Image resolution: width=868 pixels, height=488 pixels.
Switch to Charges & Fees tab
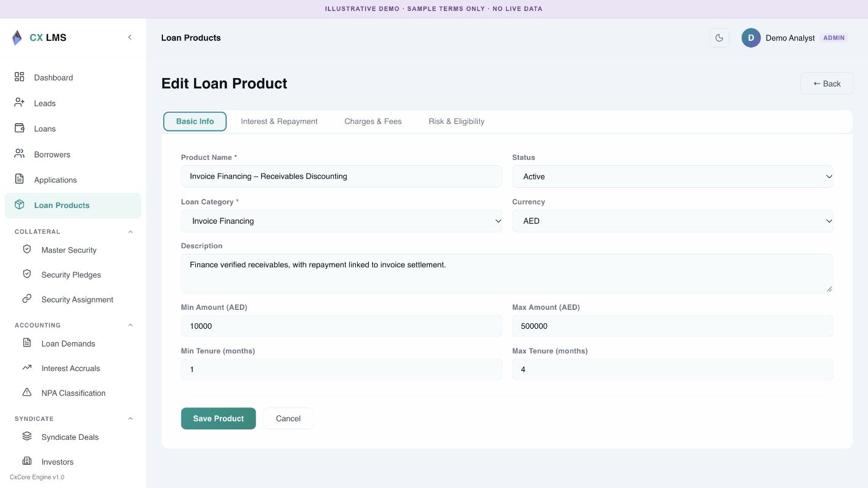(x=373, y=121)
